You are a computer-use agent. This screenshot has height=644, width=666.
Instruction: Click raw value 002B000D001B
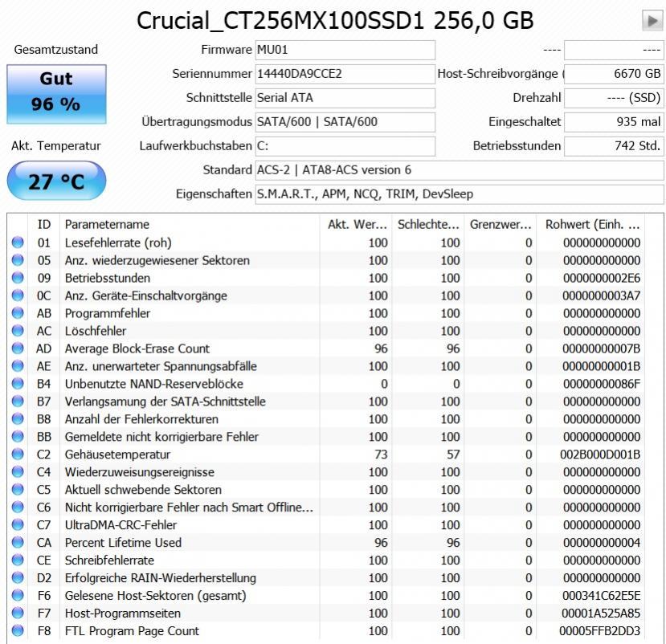pos(600,454)
